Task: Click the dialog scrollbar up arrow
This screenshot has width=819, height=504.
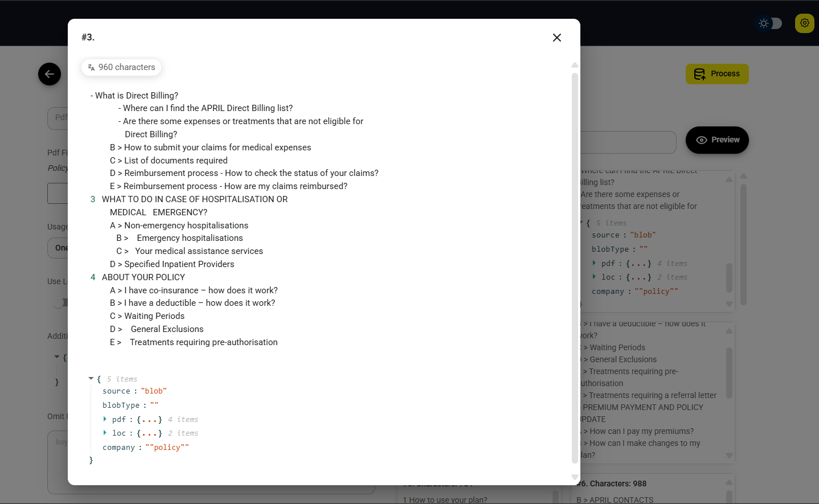Action: pyautogui.click(x=575, y=65)
